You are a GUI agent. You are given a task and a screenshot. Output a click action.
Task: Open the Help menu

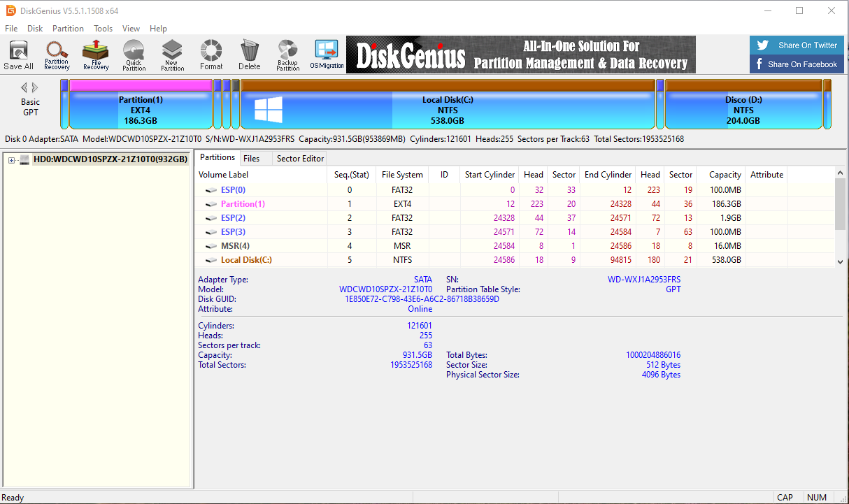coord(158,29)
